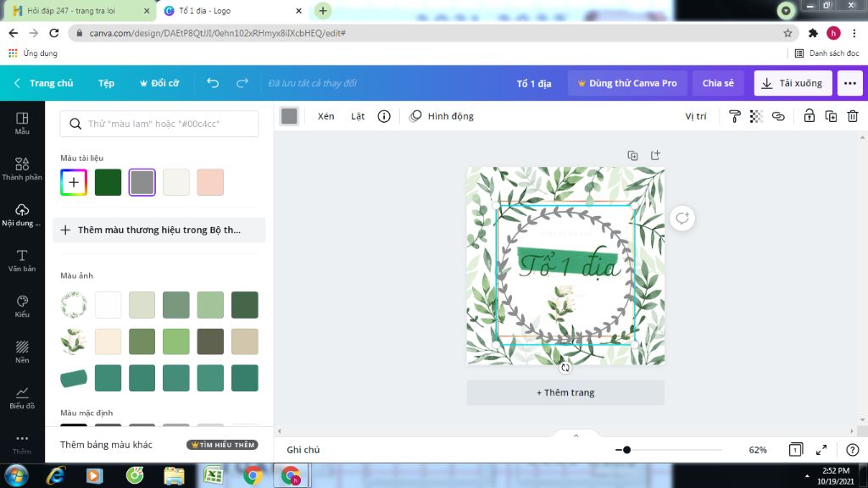This screenshot has width=868, height=488.
Task: Open the transparency checkerboard icon
Action: coord(756,116)
